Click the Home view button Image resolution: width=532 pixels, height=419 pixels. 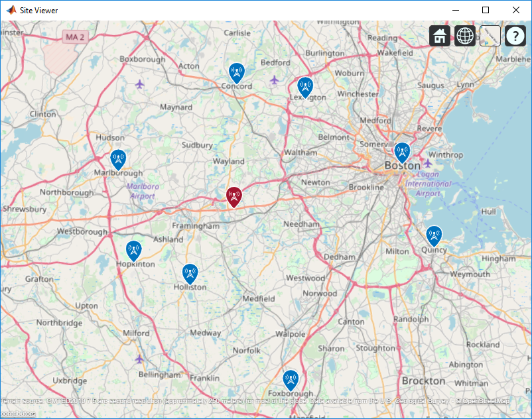440,36
